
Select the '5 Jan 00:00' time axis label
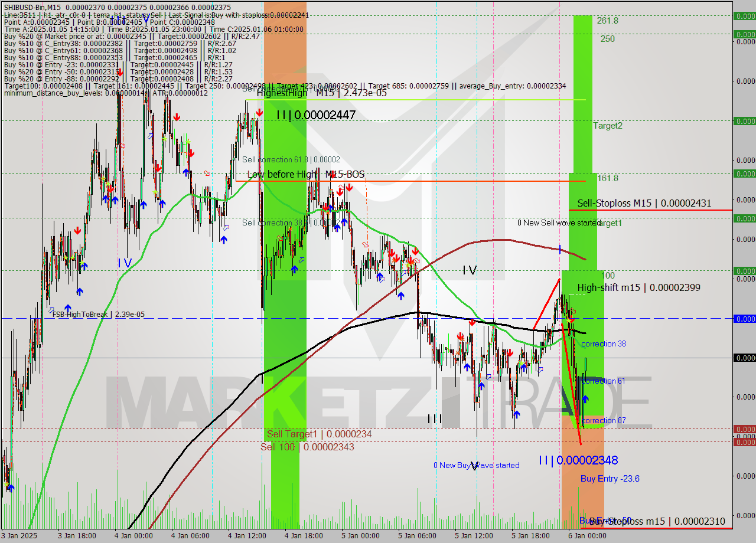click(361, 536)
